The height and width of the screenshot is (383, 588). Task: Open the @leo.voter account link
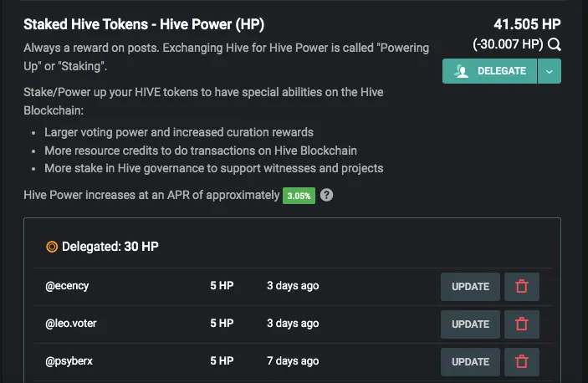pyautogui.click(x=71, y=324)
